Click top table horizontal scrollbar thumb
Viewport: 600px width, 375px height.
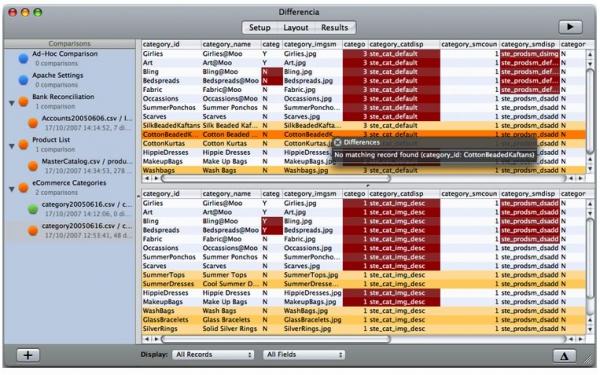click(276, 178)
